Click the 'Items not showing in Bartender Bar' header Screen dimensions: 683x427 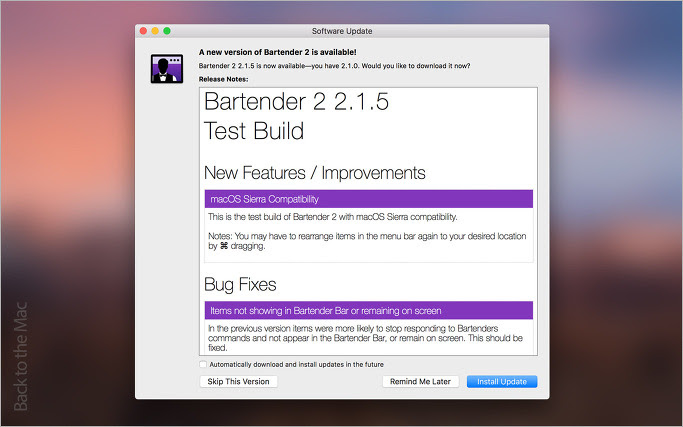coord(369,310)
